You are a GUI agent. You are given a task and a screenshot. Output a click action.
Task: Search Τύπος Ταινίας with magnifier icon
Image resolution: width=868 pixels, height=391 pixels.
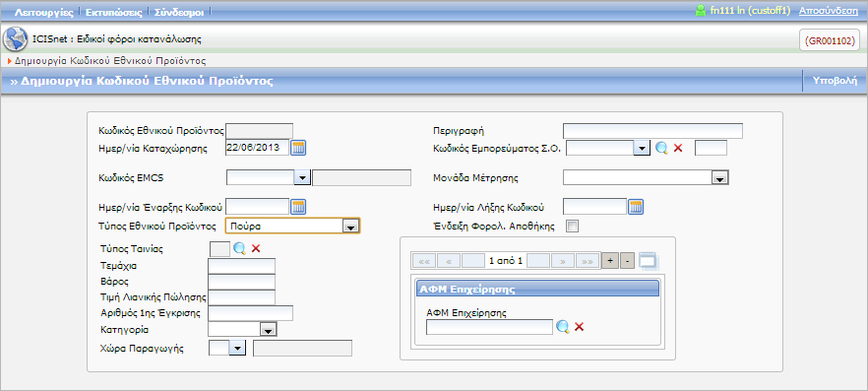tap(239, 248)
